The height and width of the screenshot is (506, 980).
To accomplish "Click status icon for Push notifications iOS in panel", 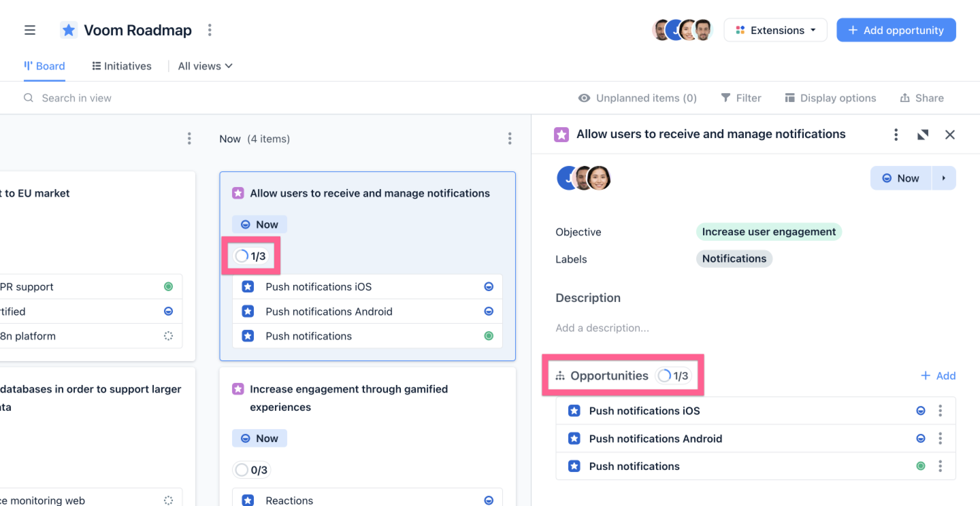I will click(x=921, y=411).
